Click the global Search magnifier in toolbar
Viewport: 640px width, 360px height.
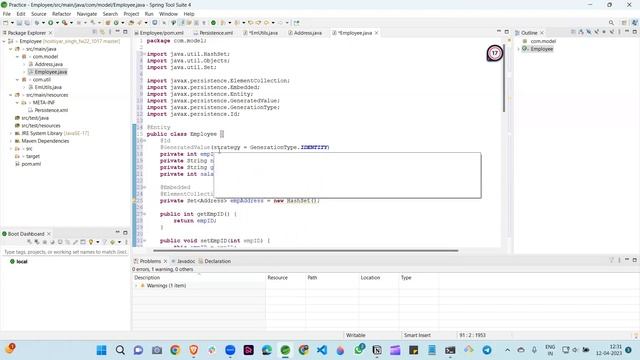coord(611,23)
